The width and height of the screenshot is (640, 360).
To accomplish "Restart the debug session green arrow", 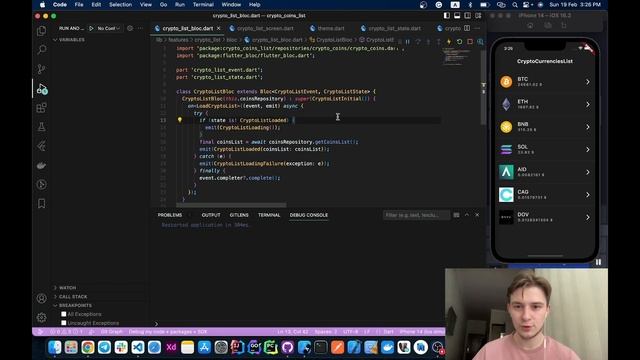I will [459, 42].
